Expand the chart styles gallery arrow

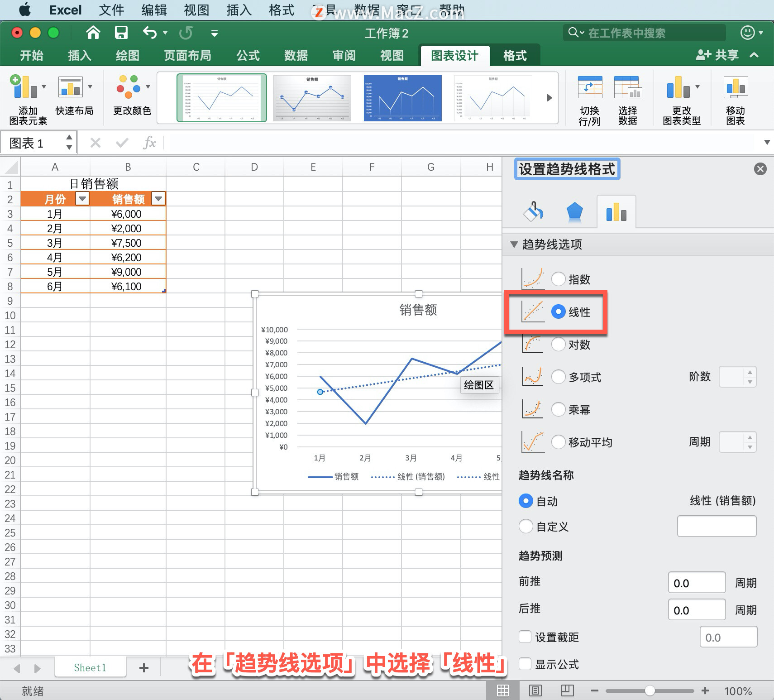pos(549,98)
